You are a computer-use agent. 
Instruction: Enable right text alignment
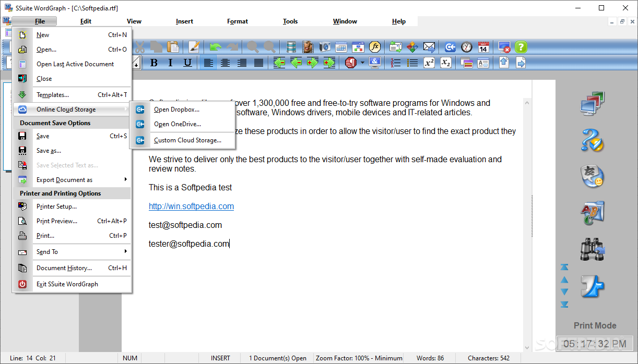242,63
